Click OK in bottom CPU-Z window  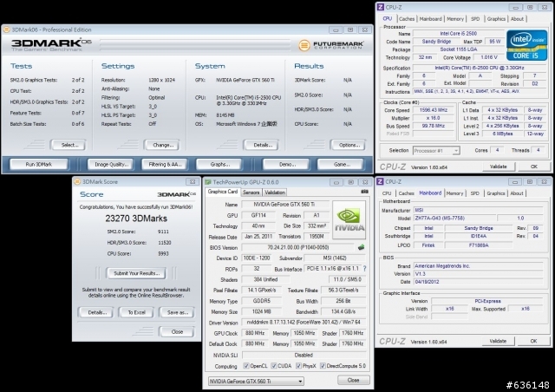click(533, 341)
